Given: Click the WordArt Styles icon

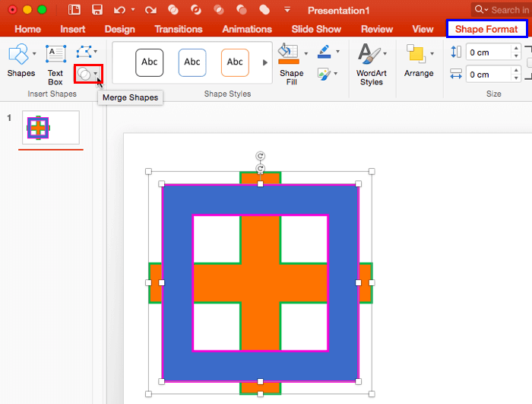Looking at the screenshot, I should [369, 54].
